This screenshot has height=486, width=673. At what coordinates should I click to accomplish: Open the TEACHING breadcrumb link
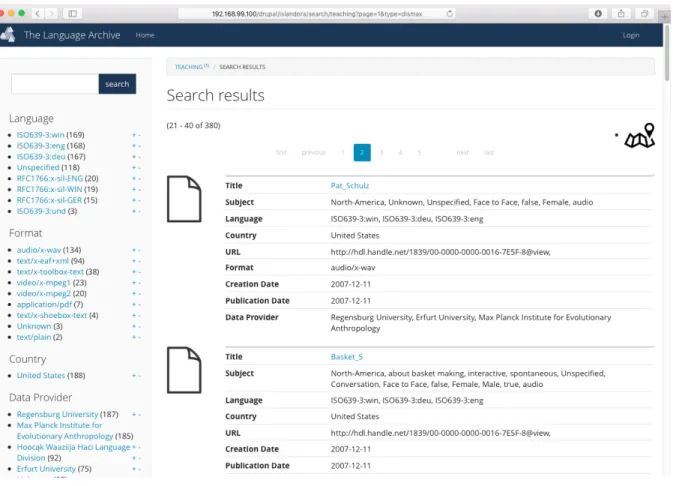click(191, 67)
